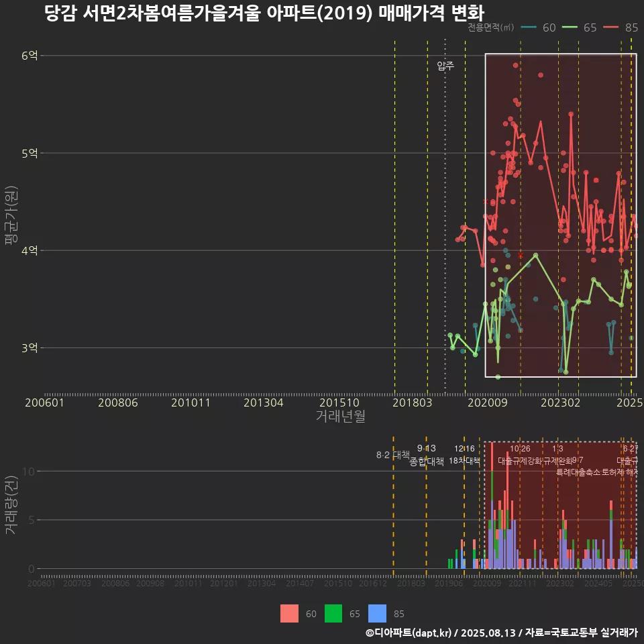Click the 201906 label on the volume chart axis

tap(449, 583)
